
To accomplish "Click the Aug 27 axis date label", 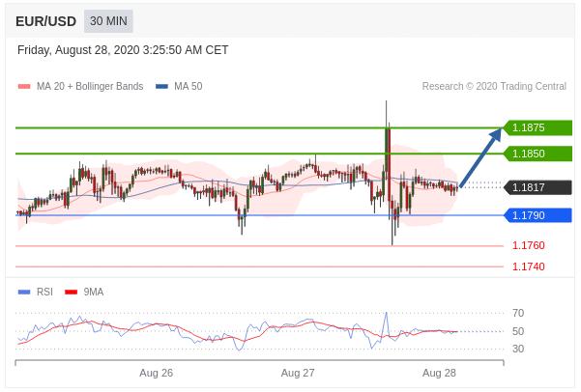I will coord(298,373).
